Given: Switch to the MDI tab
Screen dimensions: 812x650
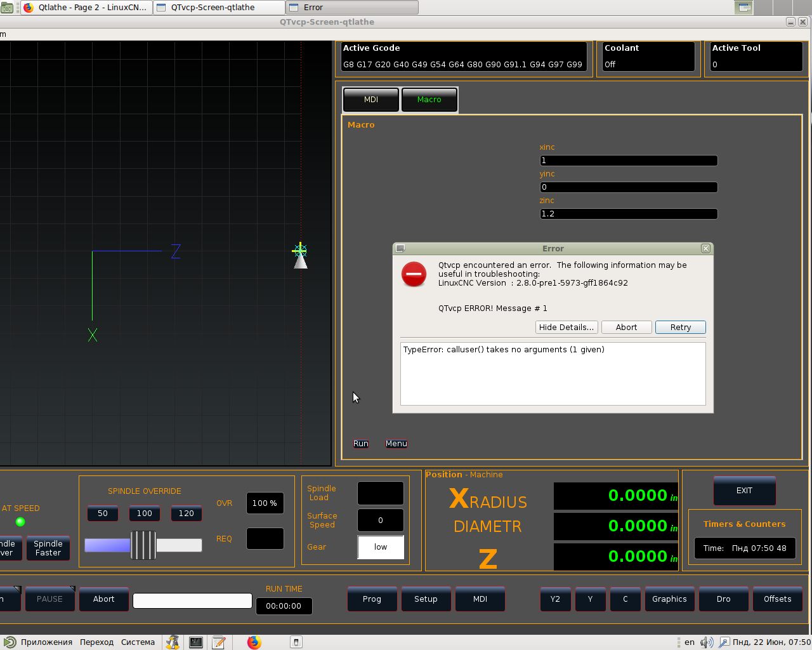Looking at the screenshot, I should (x=371, y=100).
